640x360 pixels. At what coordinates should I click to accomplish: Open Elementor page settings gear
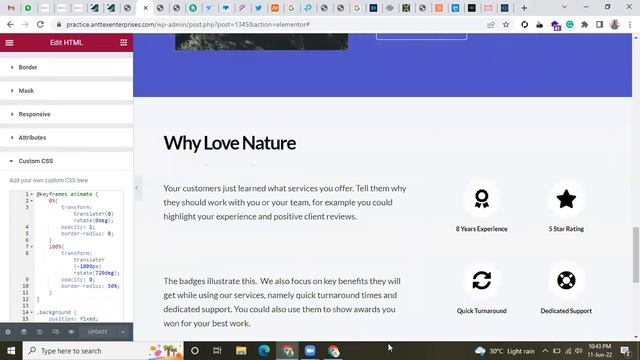8,332
